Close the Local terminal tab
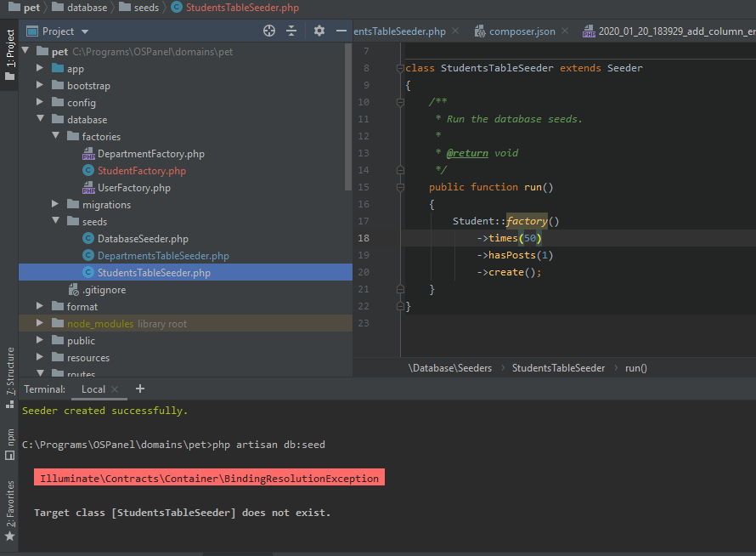 pos(115,389)
